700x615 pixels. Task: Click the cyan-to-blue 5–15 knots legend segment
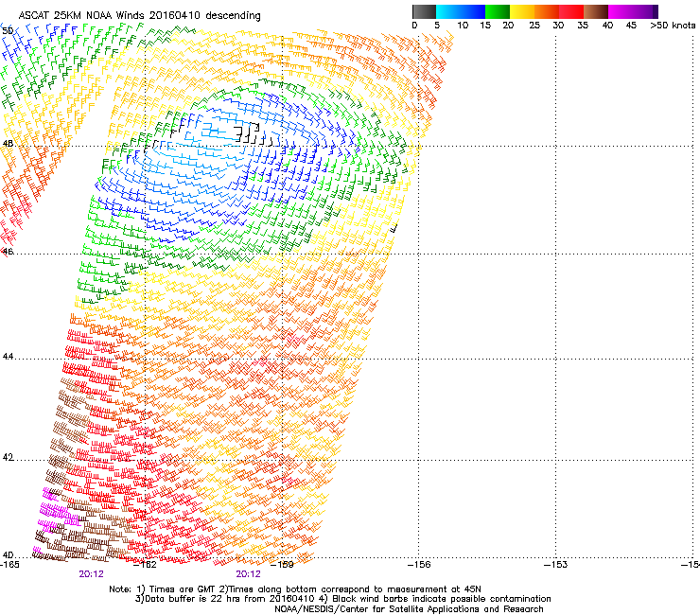(x=461, y=11)
